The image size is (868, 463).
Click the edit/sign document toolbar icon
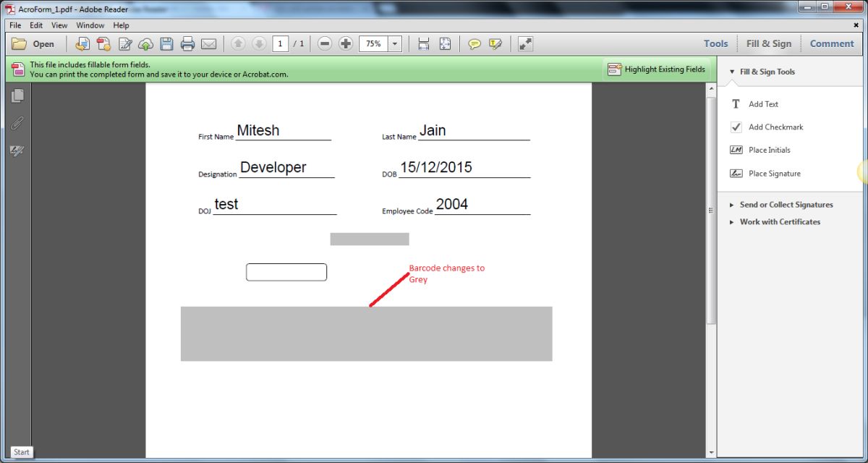125,44
